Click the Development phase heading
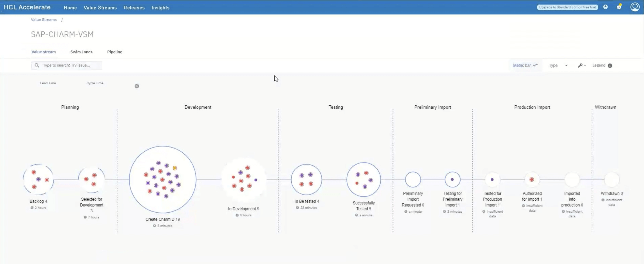The image size is (644, 264). coord(198,107)
